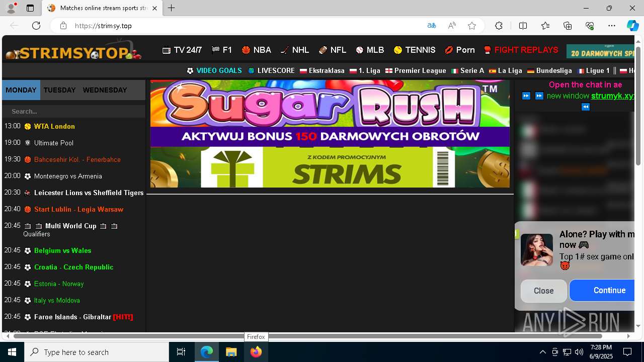Screen dimensions: 644x362
Task: Open VIDEO GOALS link
Action: (214, 70)
